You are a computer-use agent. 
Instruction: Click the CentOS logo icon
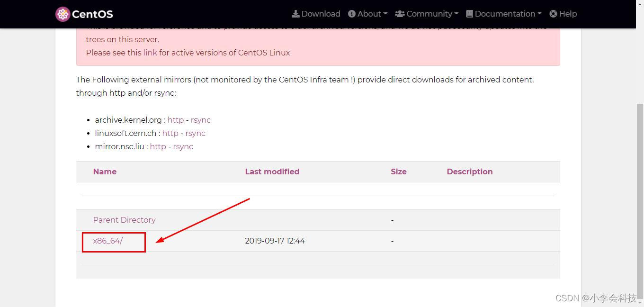(x=63, y=14)
